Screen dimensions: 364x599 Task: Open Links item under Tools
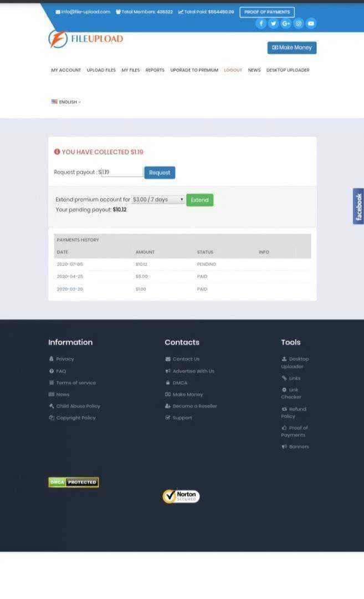click(x=291, y=378)
